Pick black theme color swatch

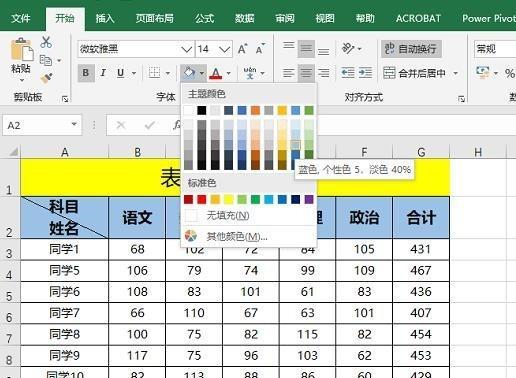pos(202,110)
